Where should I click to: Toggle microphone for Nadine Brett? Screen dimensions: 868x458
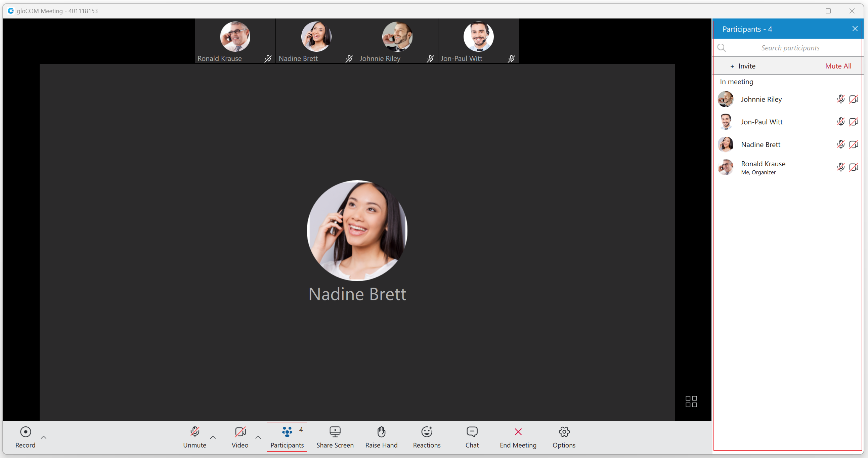coord(840,144)
